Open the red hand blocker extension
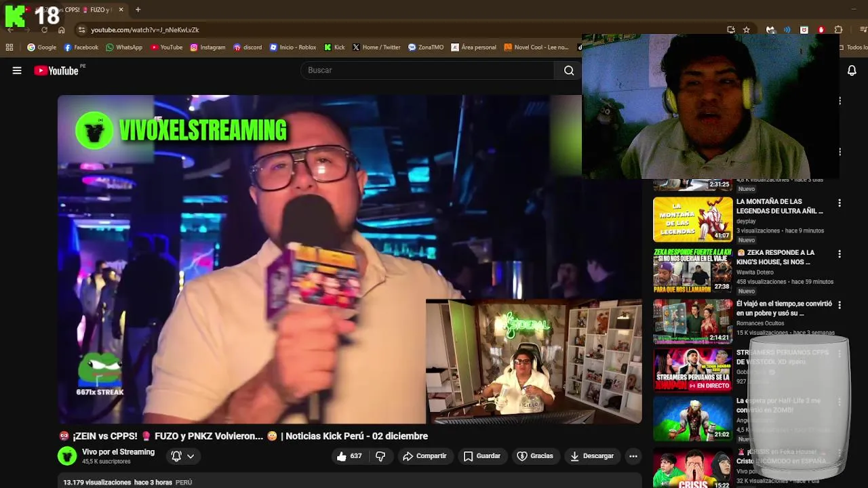868x488 pixels. [x=821, y=30]
